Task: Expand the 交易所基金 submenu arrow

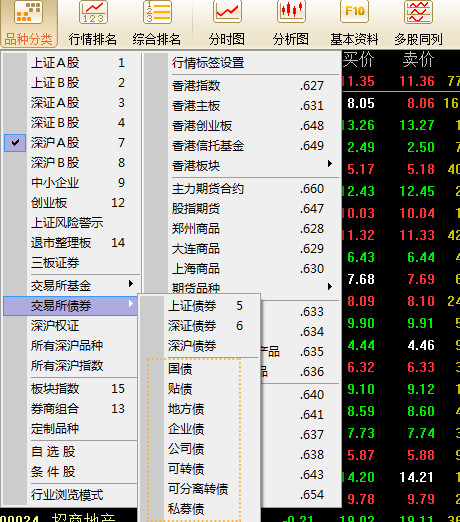Action: 131,284
